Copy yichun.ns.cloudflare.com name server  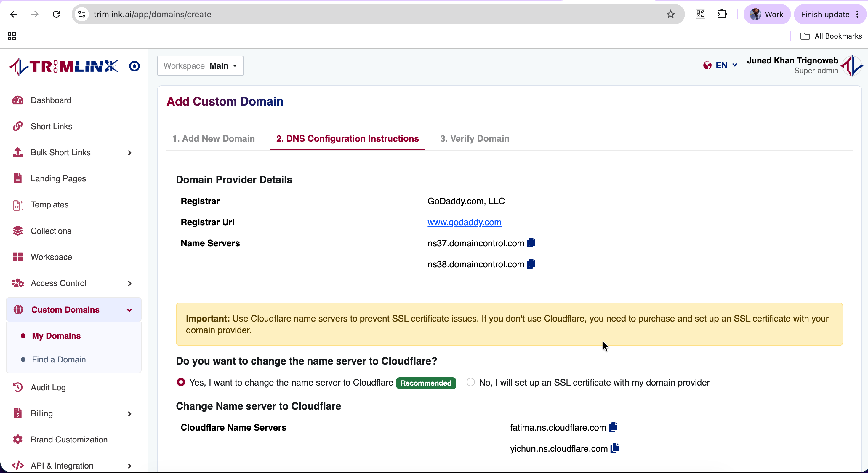click(x=615, y=448)
